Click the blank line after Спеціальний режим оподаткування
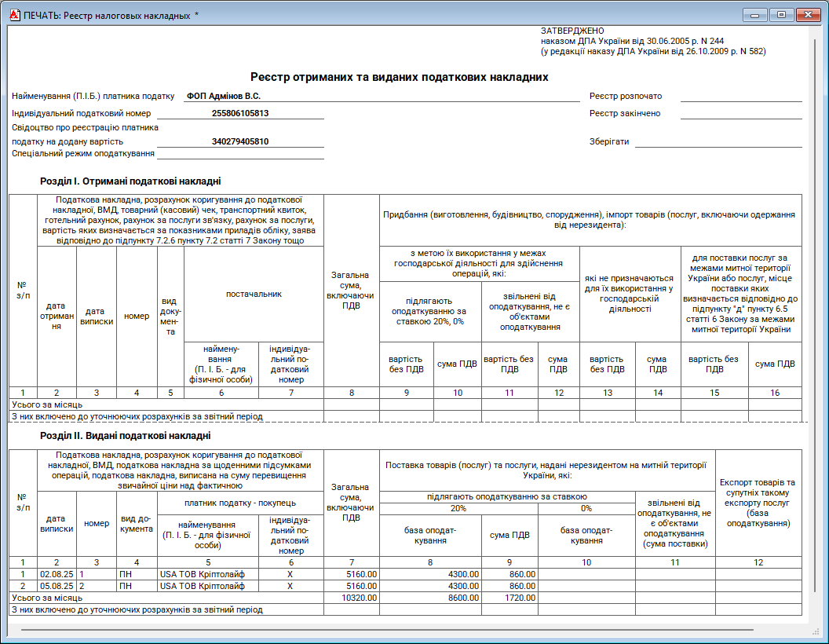Viewport: 829px width, 644px height. point(240,154)
